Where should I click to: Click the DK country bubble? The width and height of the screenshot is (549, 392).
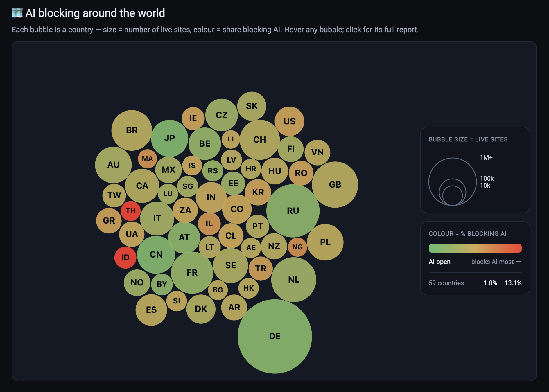(x=201, y=309)
